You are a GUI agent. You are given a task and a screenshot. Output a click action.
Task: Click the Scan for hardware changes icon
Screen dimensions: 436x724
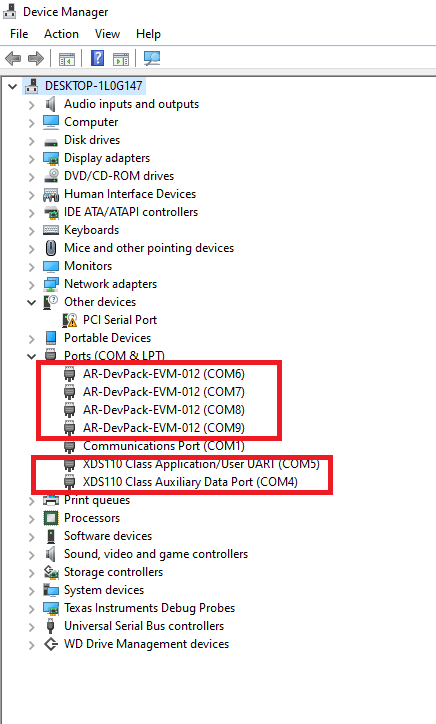(151, 59)
